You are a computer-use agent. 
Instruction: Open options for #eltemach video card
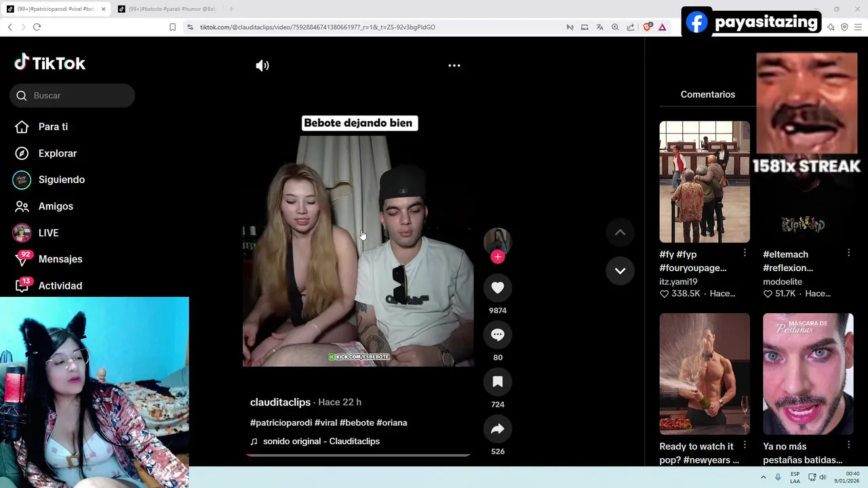pyautogui.click(x=848, y=253)
